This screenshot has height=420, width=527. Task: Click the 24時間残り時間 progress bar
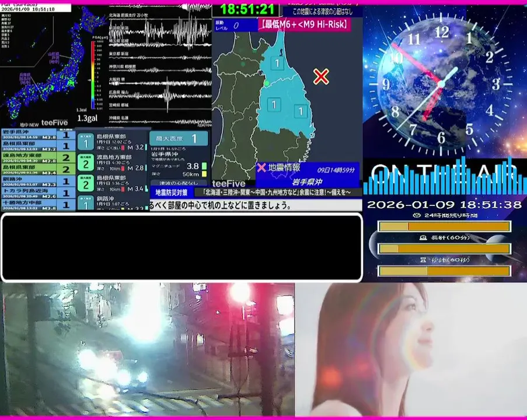click(x=445, y=226)
